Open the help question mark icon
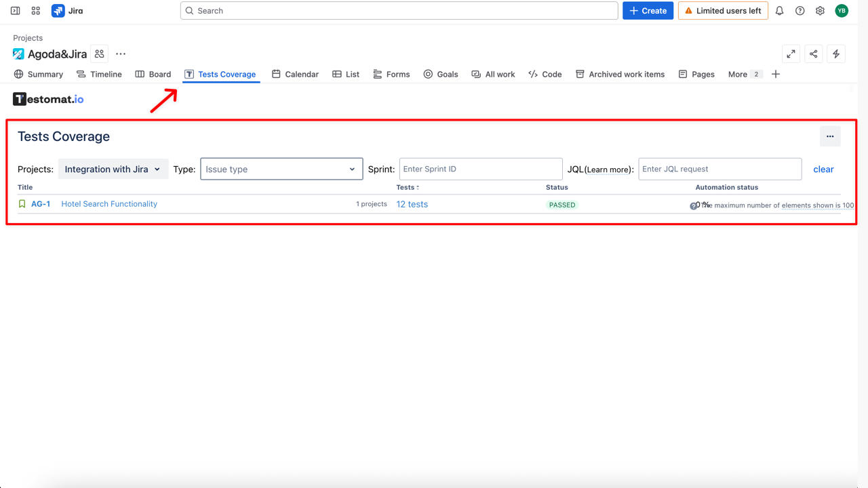The height and width of the screenshot is (488, 868). [x=800, y=11]
